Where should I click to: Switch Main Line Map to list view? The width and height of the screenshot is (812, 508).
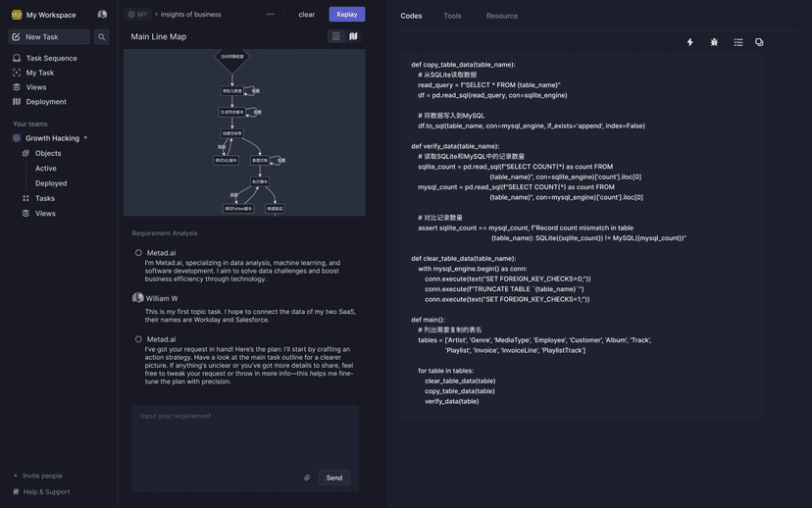(x=336, y=36)
